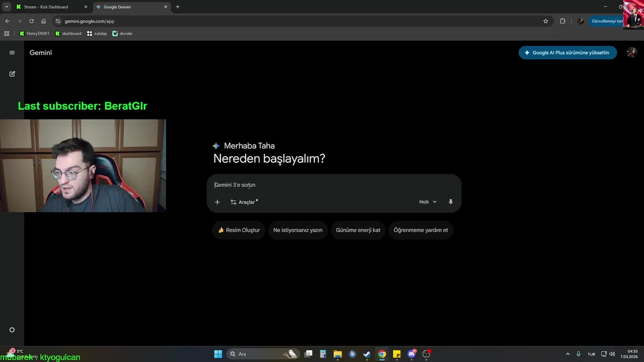
Task: Open a new browser tab
Action: (x=178, y=7)
